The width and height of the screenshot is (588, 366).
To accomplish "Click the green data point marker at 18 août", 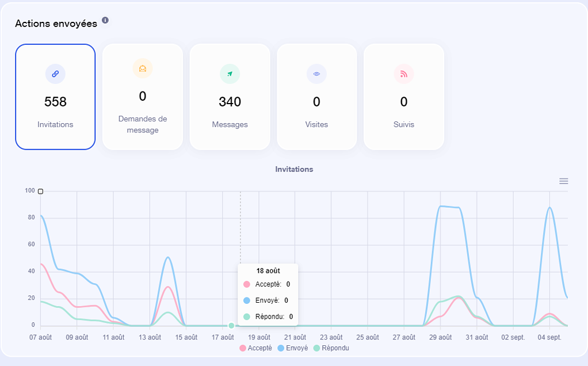I will [231, 326].
